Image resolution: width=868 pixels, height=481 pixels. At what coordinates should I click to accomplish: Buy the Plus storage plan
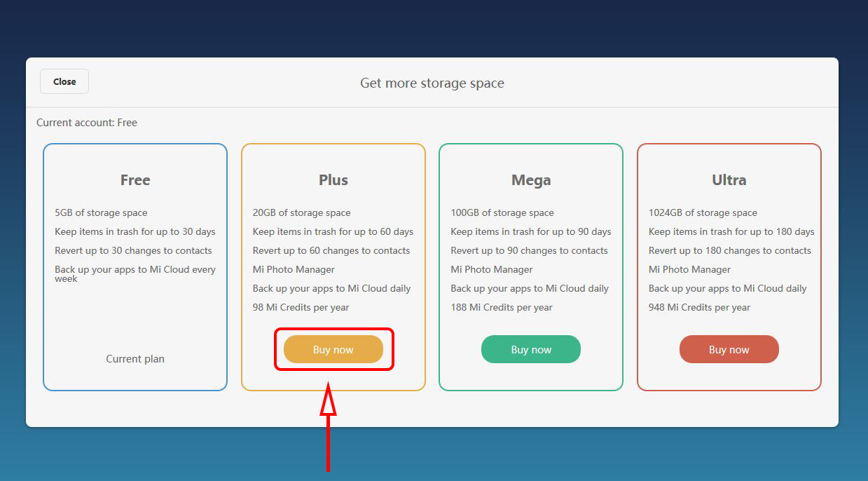333,349
